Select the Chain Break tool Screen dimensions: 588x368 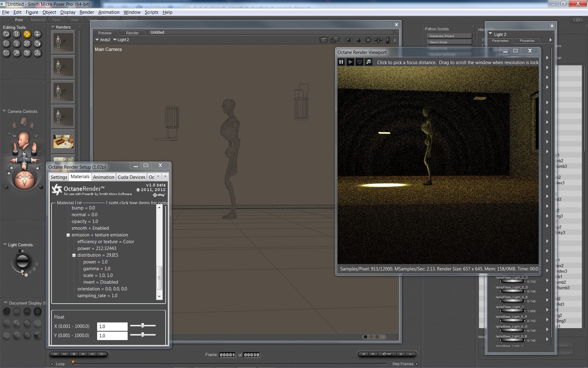click(27, 44)
